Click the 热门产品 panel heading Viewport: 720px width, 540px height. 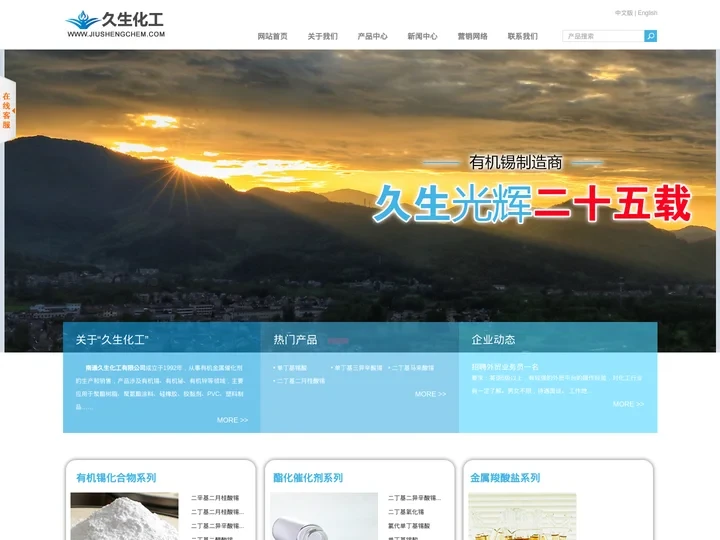point(295,340)
